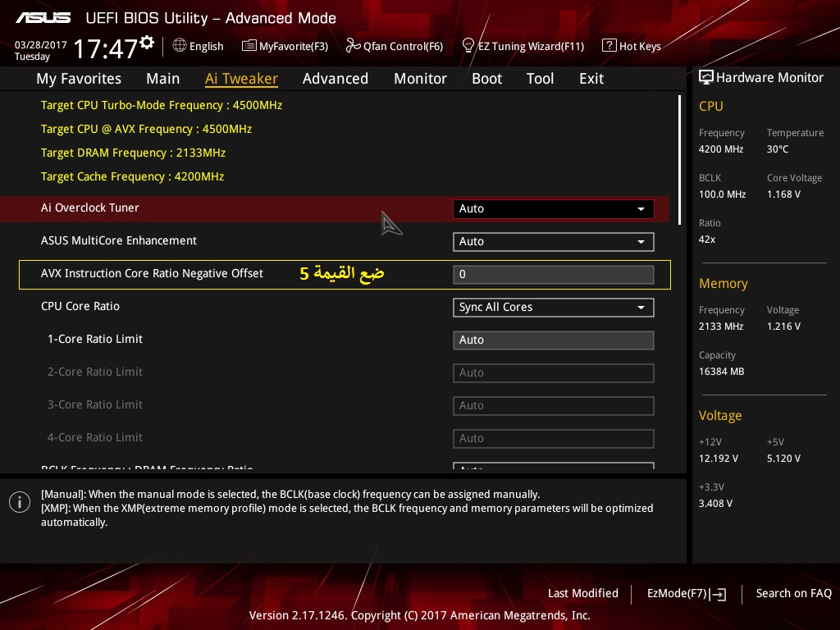The height and width of the screenshot is (630, 840).
Task: Select the Ai Overclock Tuner label
Action: click(x=90, y=208)
